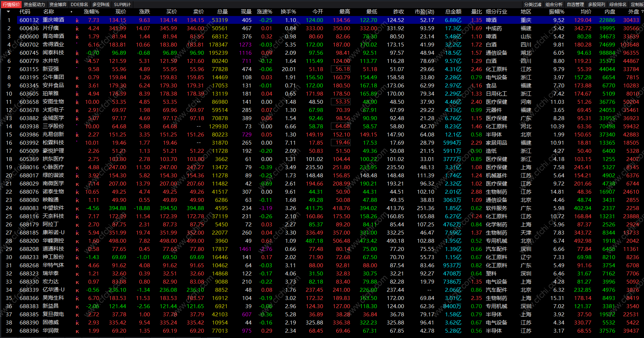The height and width of the screenshot is (338, 644).
Task: Click the boxed 56.18 high price cell
Action: 341,69
